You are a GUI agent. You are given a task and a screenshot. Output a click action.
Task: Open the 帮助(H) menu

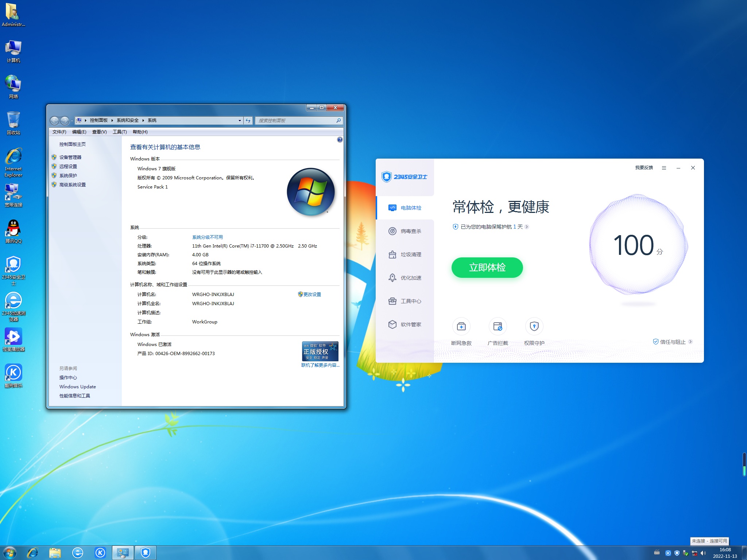tap(140, 132)
